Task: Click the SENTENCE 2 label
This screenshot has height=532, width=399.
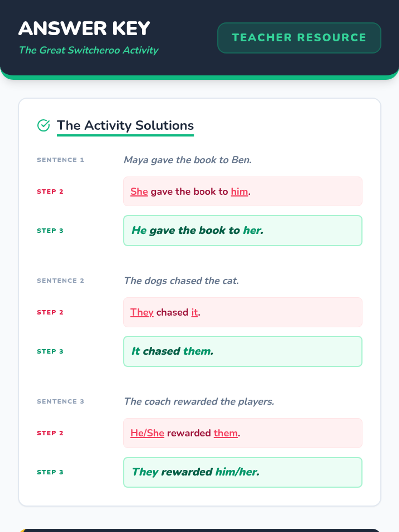Action: [x=61, y=281]
